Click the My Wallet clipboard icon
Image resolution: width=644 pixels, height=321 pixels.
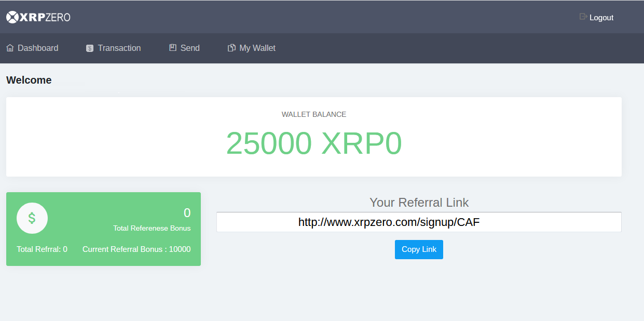pyautogui.click(x=231, y=48)
